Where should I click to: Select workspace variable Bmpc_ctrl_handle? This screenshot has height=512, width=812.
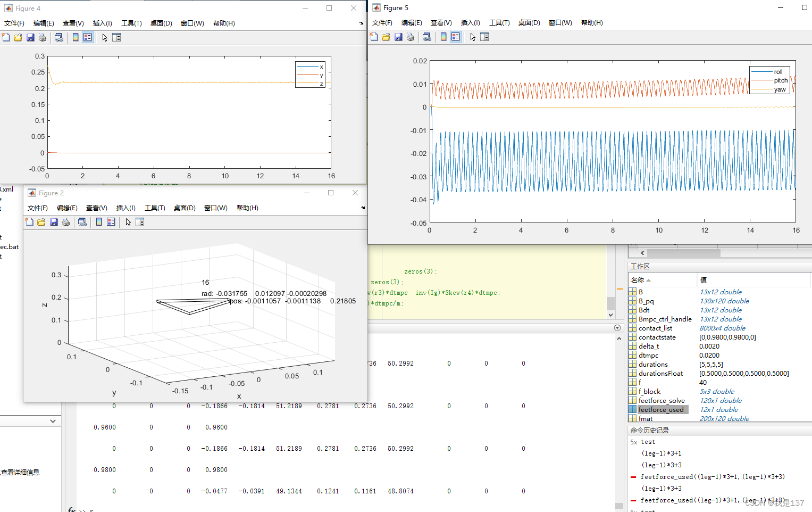tap(665, 319)
